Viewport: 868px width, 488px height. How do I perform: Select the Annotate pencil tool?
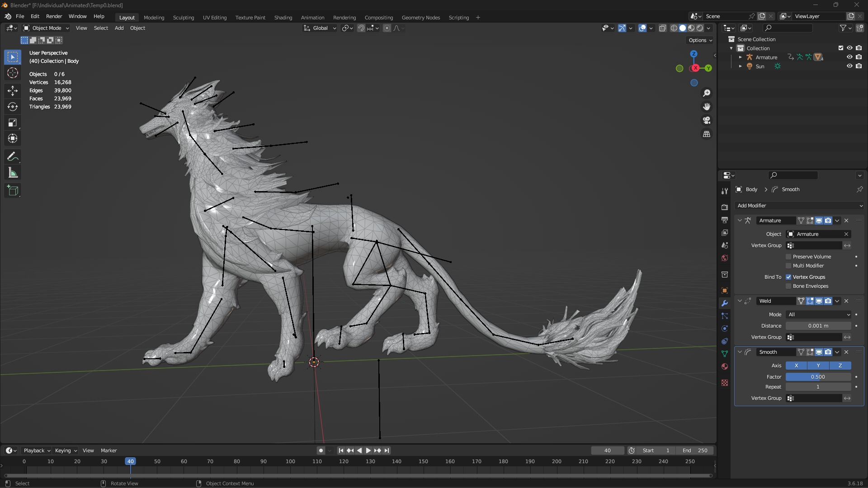pos(13,157)
